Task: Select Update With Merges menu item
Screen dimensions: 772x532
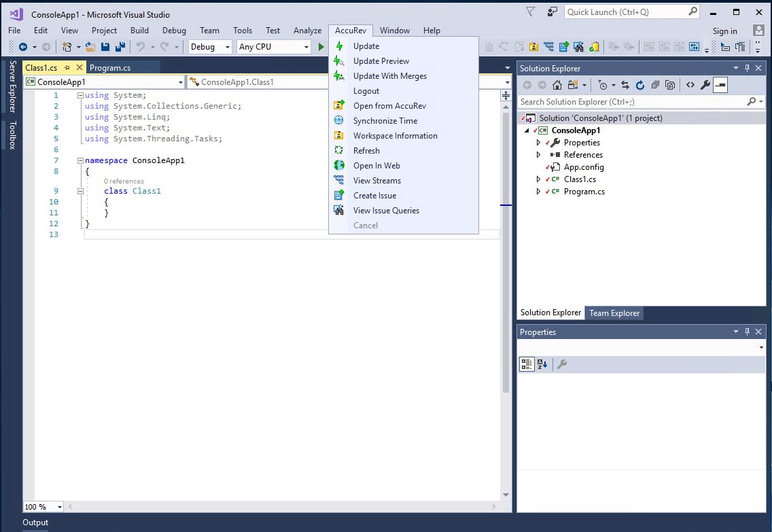Action: (404, 76)
